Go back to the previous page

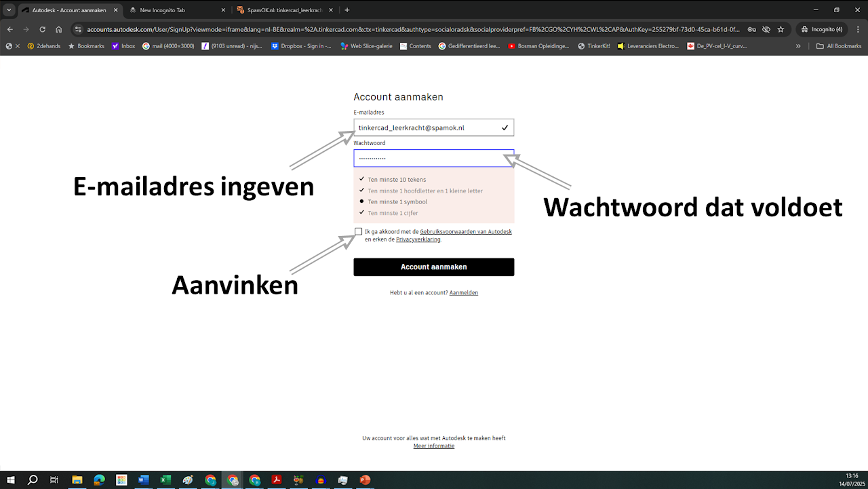tap(10, 29)
